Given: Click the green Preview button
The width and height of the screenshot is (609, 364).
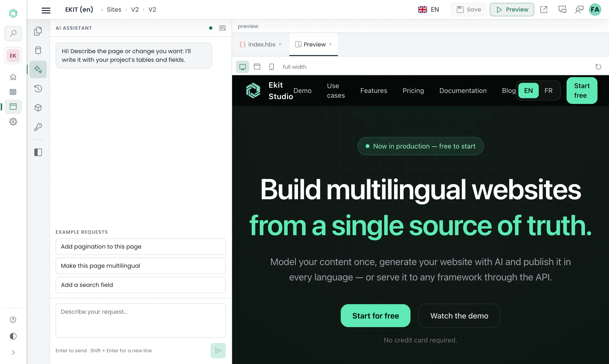Looking at the screenshot, I should coord(512,10).
